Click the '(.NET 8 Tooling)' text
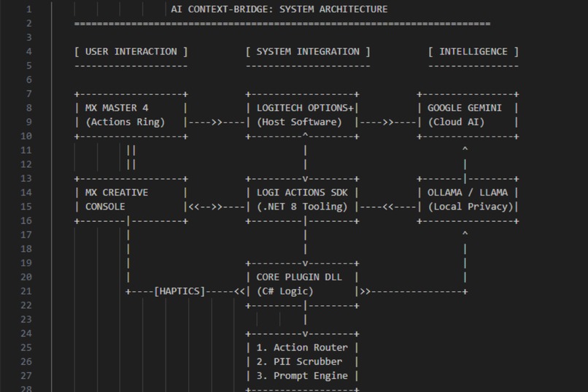 [302, 207]
